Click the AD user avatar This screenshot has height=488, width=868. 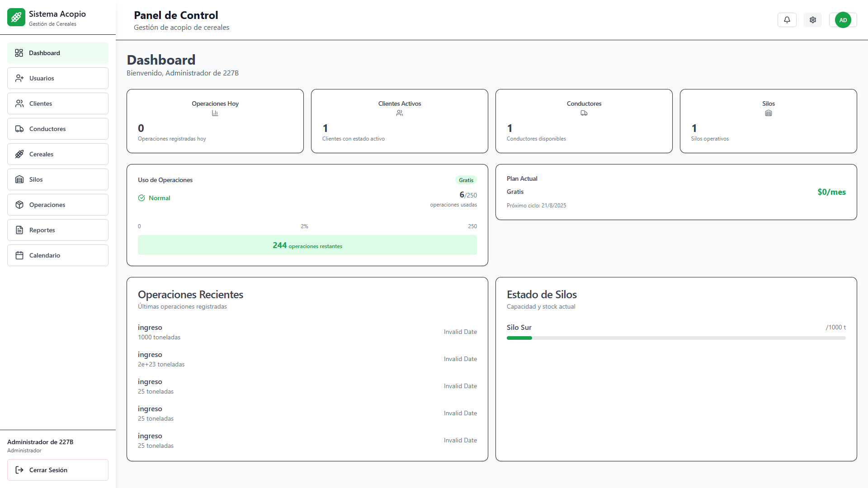(x=843, y=20)
